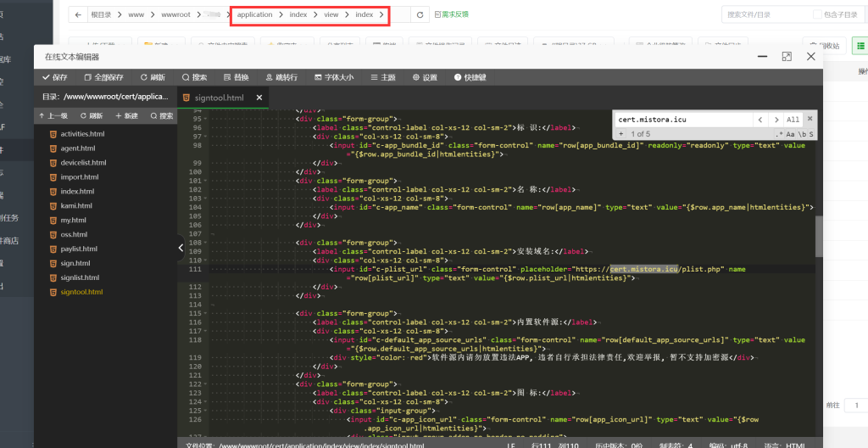Open 设置 settings in the editor toolbar
868x448 pixels.
pos(425,77)
